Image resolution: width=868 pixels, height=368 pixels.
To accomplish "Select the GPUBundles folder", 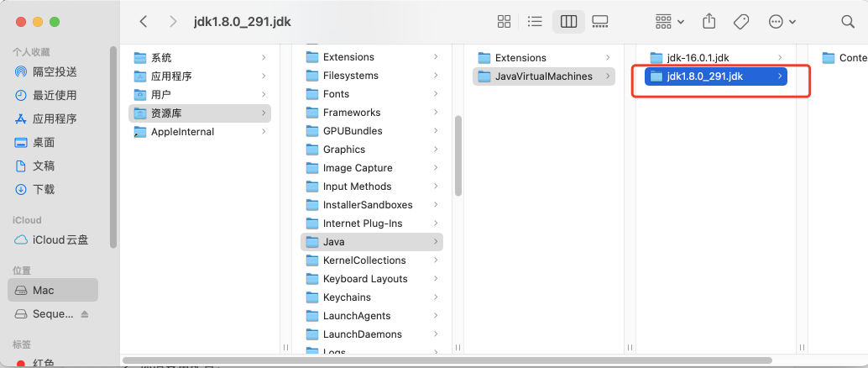I will click(372, 131).
